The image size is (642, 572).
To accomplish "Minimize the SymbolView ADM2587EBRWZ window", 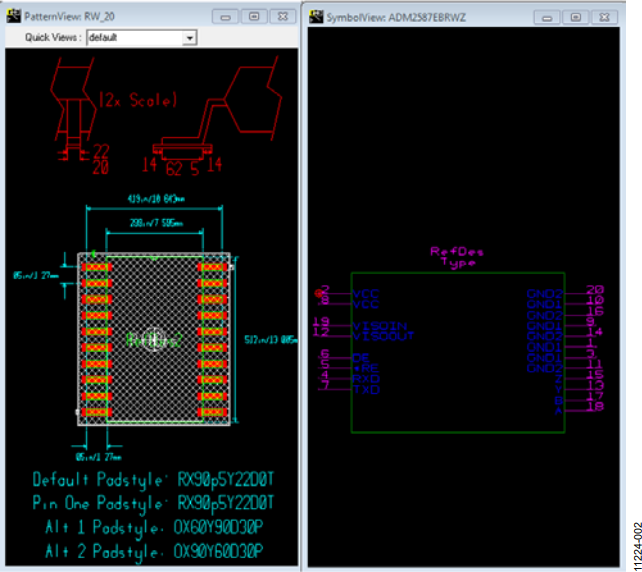I will [x=547, y=18].
